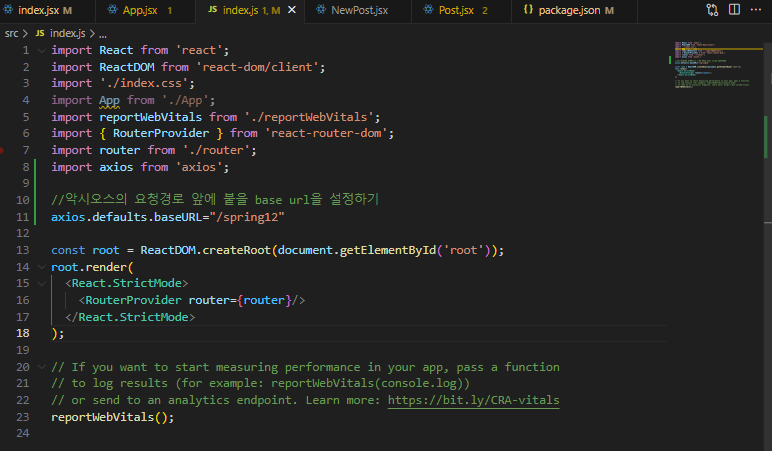Switch to the package.json tab
This screenshot has width=772, height=451.
tap(574, 10)
